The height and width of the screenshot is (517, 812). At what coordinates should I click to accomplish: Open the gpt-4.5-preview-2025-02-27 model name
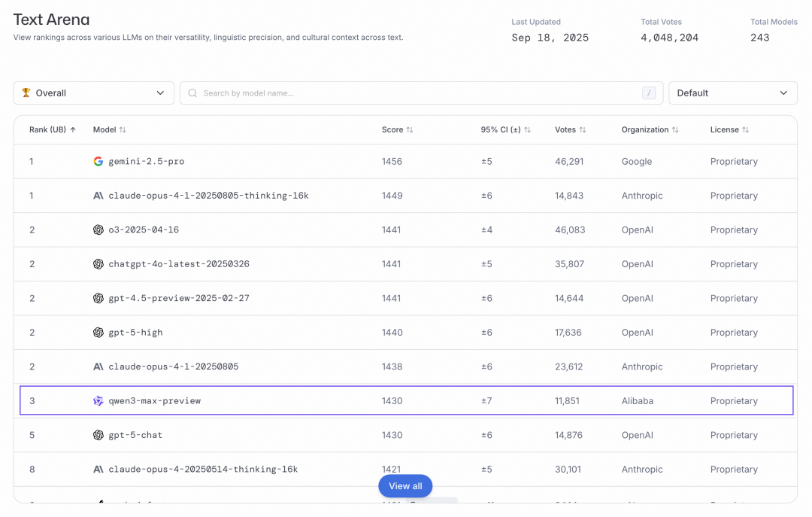[x=179, y=299]
